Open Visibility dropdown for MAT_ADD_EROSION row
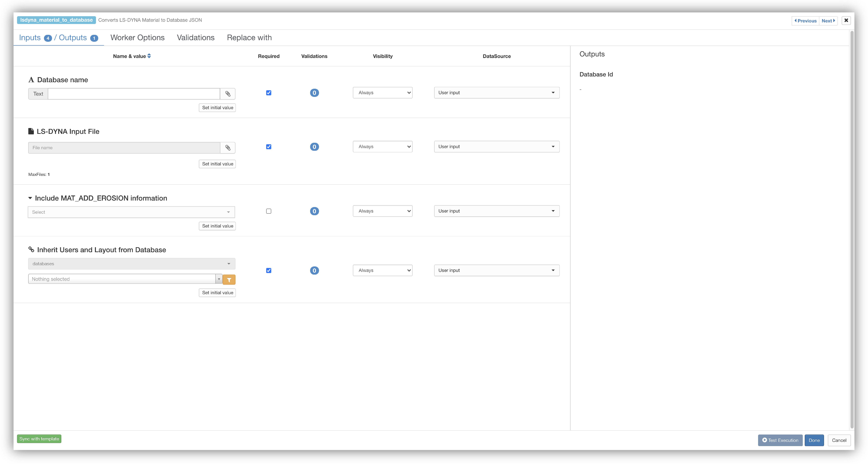Viewport: 868px width, 464px height. click(x=382, y=211)
